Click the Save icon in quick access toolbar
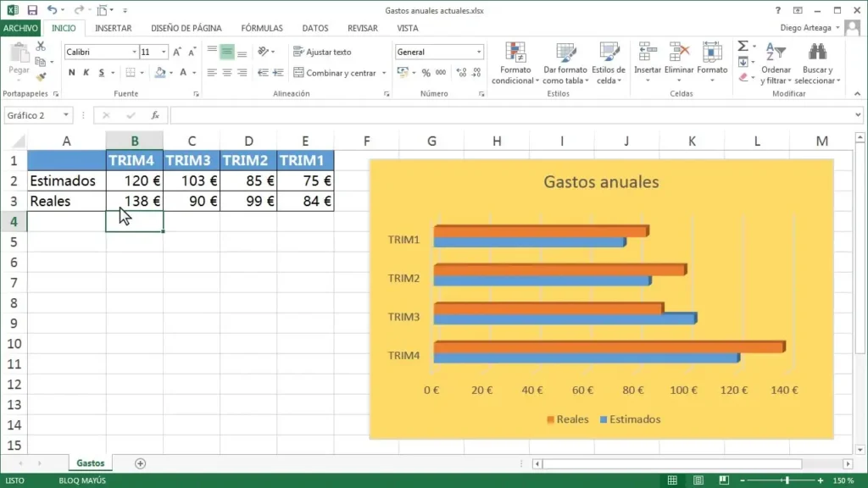This screenshot has width=868, height=488. (32, 10)
